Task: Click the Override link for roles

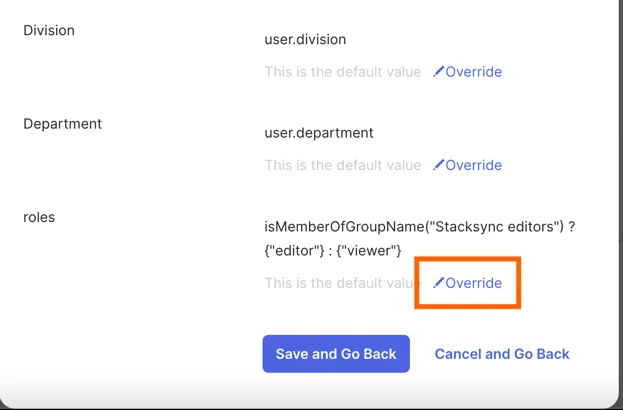Action: point(467,283)
